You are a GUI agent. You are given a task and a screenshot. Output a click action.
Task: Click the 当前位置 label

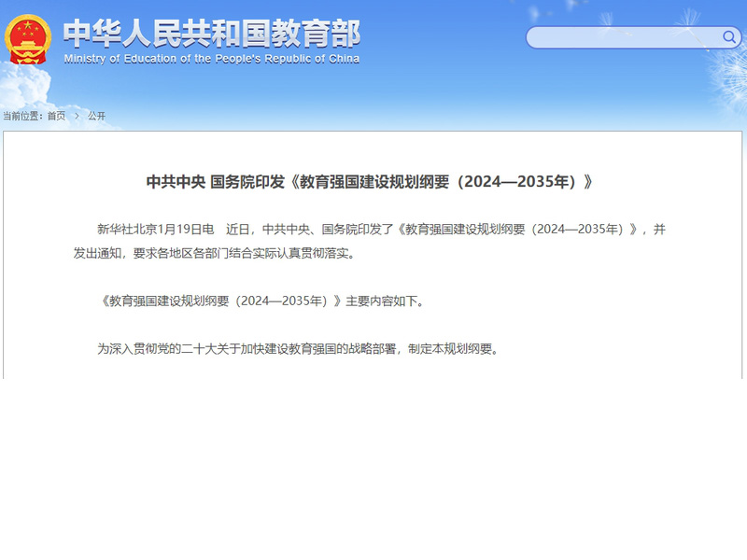tap(22, 116)
